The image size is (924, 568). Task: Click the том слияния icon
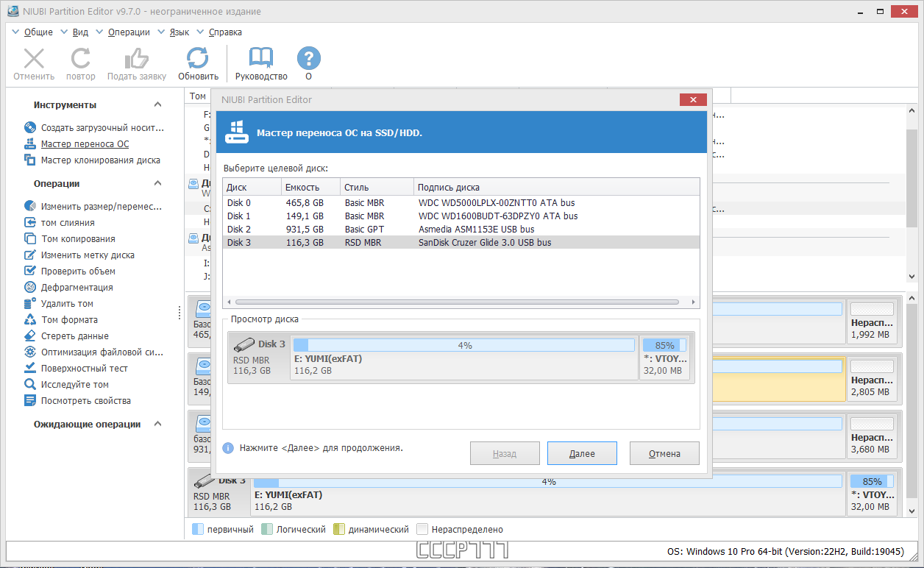click(x=30, y=222)
